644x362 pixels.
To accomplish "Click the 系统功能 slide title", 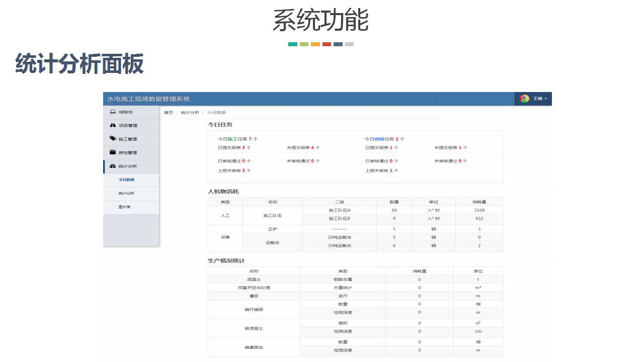I will (321, 21).
